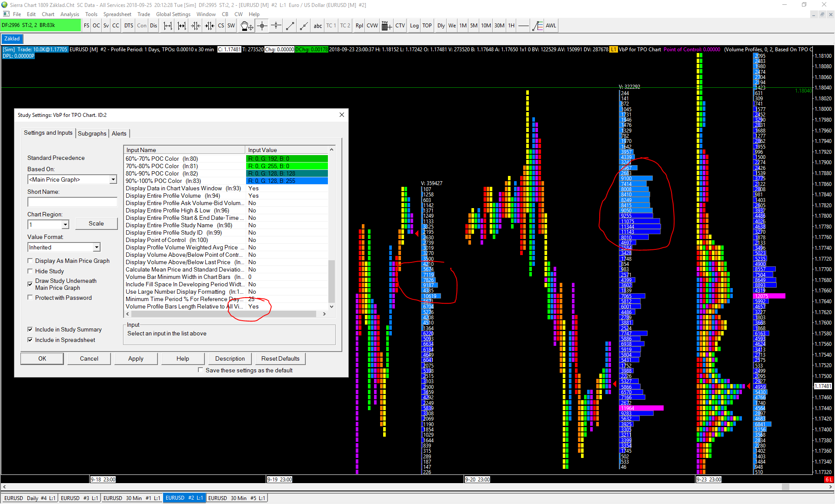Check Save these settings as the default
This screenshot has height=504, width=835.
coord(200,370)
